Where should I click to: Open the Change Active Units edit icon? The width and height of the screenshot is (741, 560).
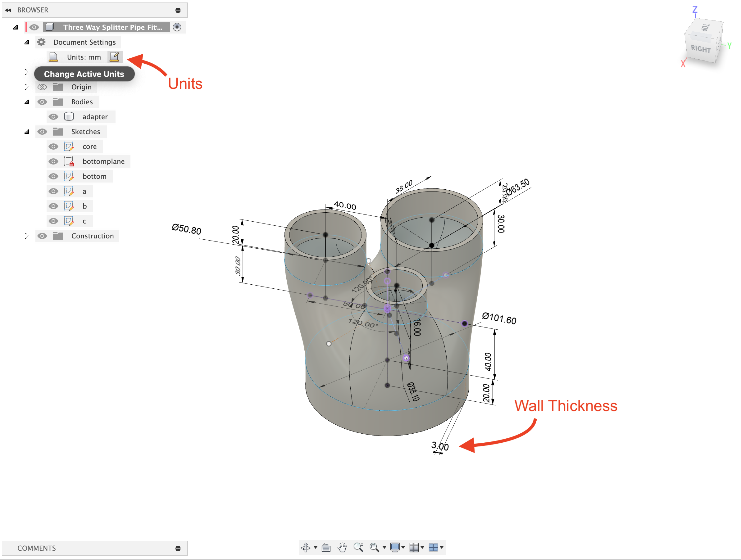point(115,57)
